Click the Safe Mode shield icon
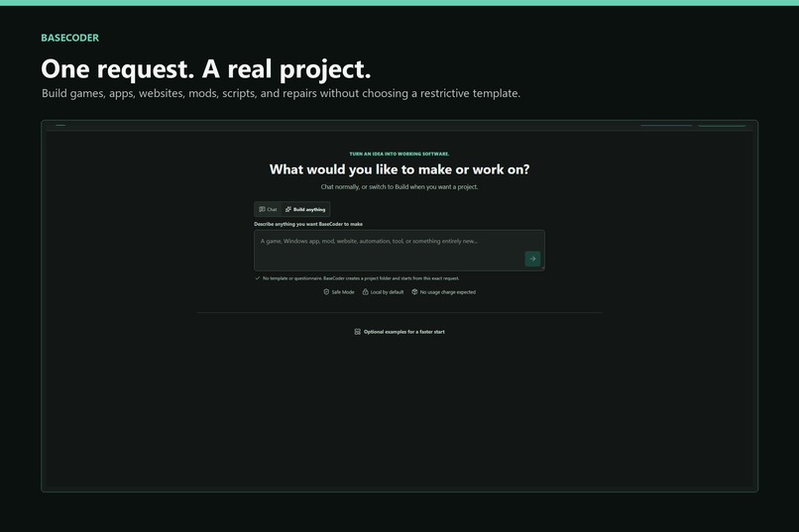This screenshot has width=799, height=532. tap(326, 291)
